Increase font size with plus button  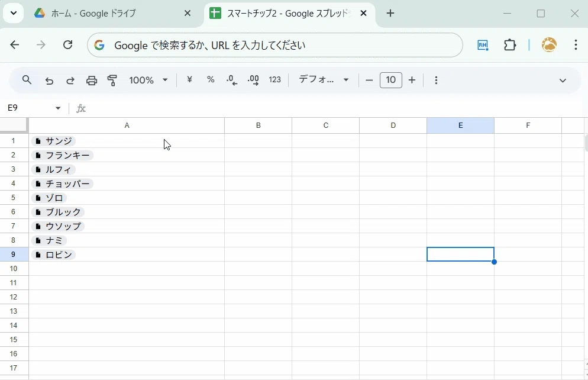[x=412, y=80]
